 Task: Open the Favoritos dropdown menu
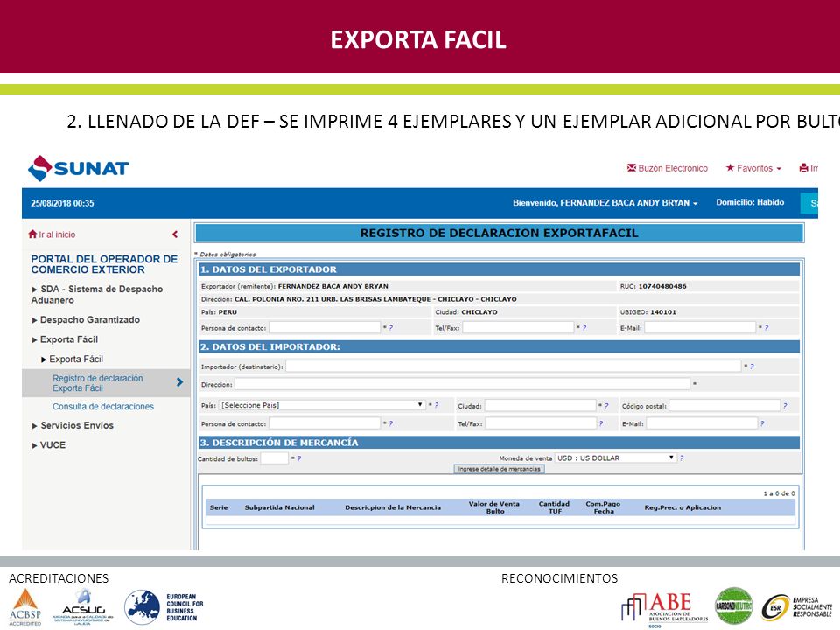click(753, 168)
